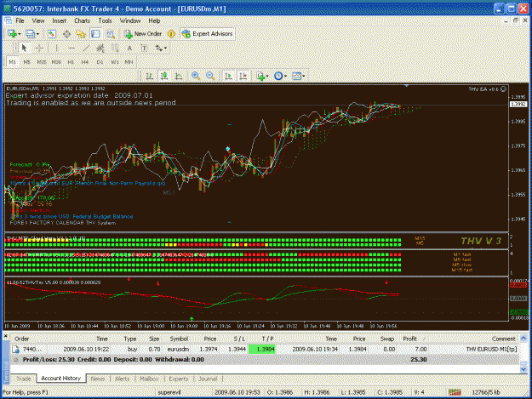This screenshot has width=532, height=399.
Task: Switch to the Experts tab
Action: pos(179,379)
